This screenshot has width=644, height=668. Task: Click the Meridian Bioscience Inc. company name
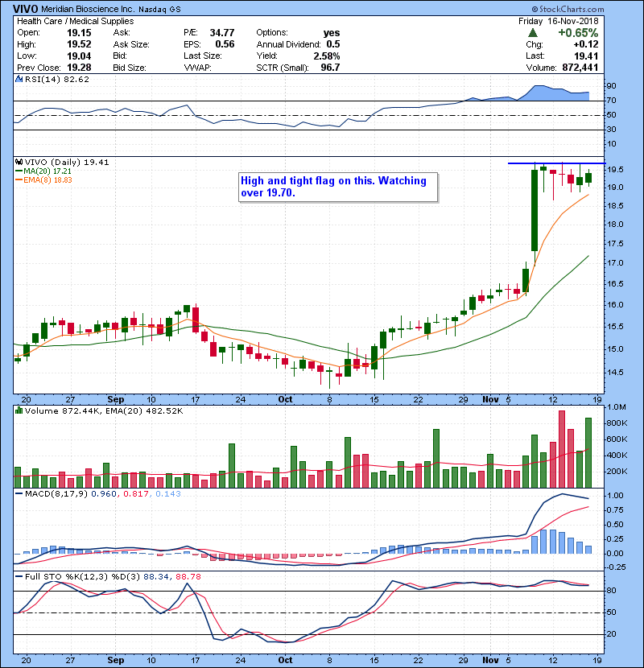89,9
